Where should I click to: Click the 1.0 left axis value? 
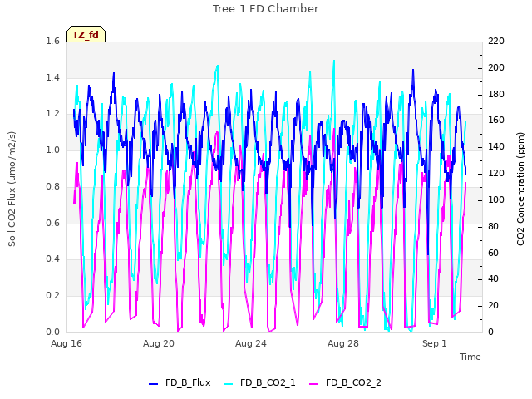[53, 150]
